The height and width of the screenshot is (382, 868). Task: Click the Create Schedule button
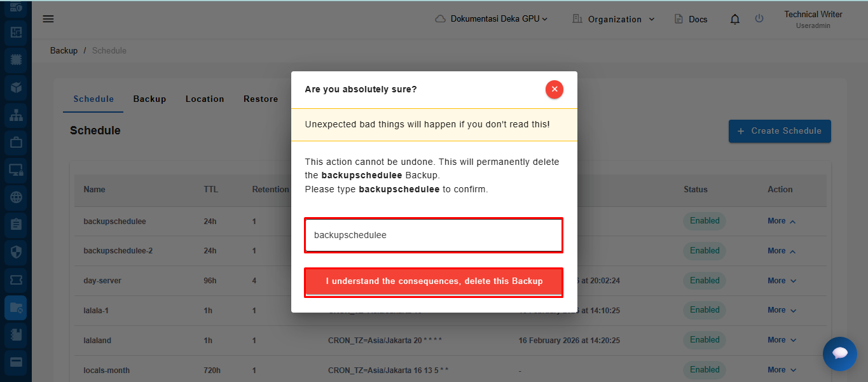click(780, 131)
